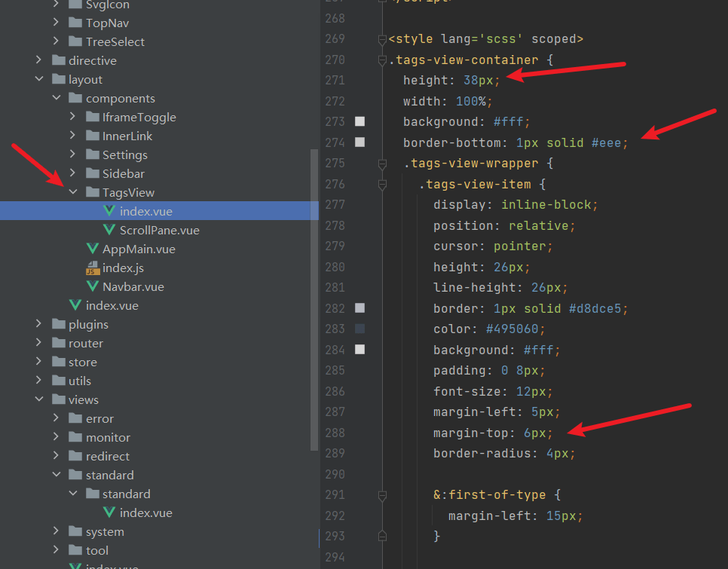
Task: Click the TagsView folder icon
Action: point(93,192)
